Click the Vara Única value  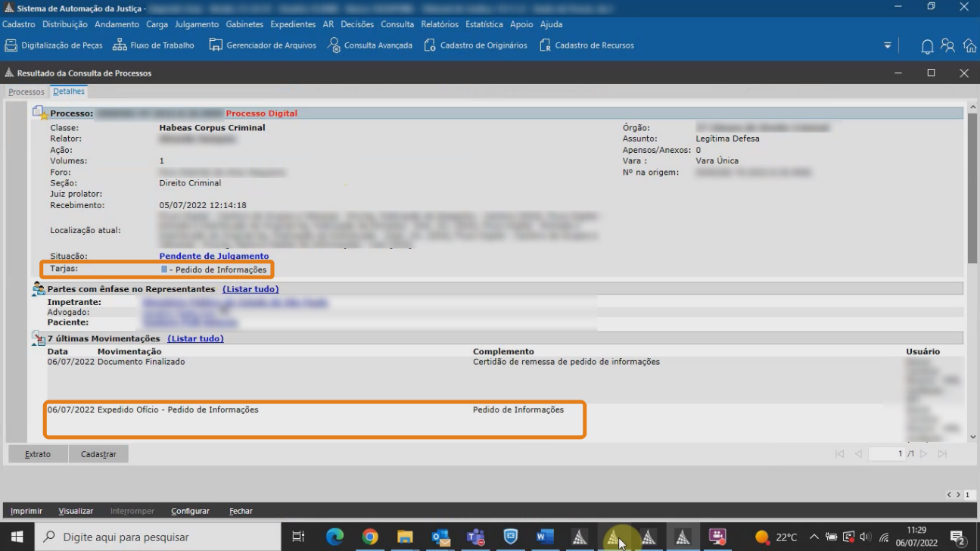[717, 161]
